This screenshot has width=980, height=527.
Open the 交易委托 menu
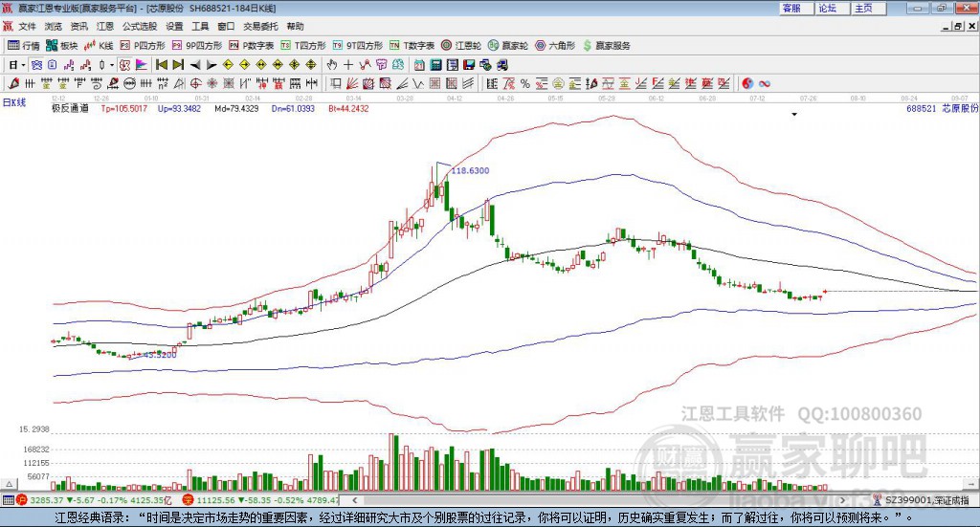pos(260,26)
